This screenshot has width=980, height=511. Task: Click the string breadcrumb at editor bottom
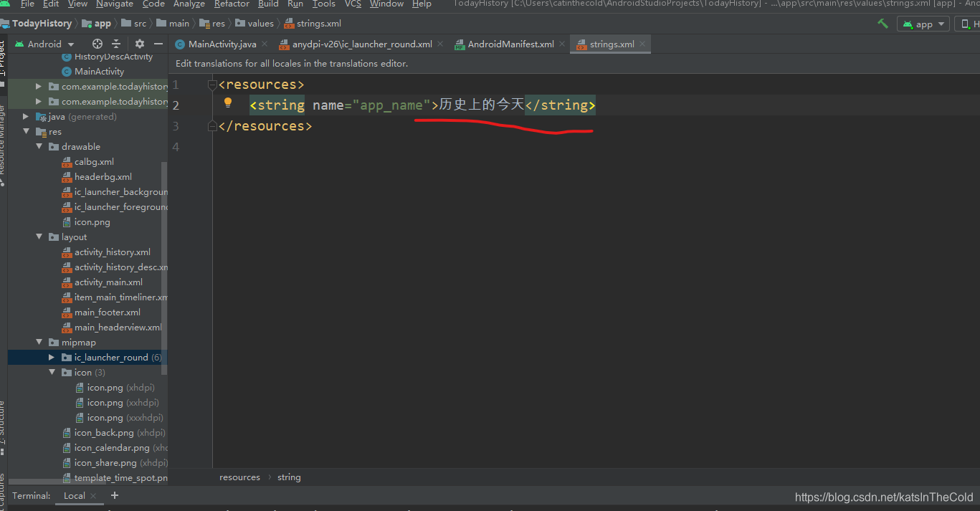289,477
